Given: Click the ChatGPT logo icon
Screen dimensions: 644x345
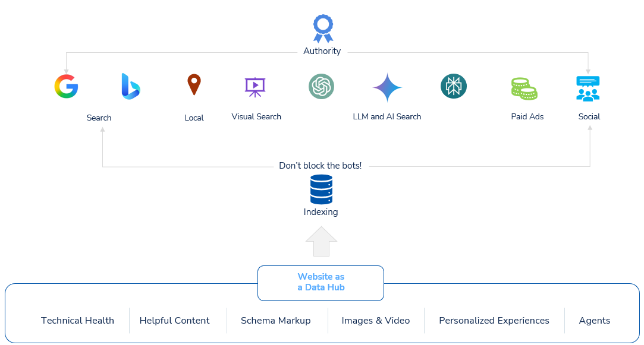Looking at the screenshot, I should 321,86.
